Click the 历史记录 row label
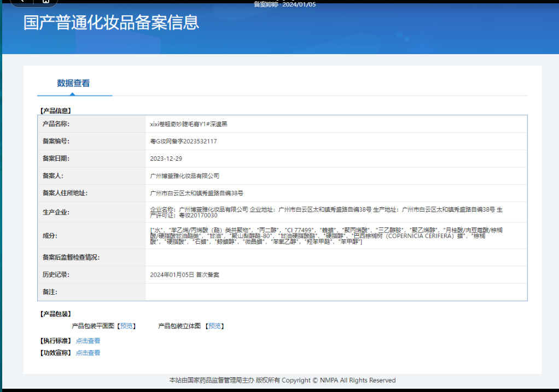Image resolution: width=559 pixels, height=392 pixels. (56, 275)
